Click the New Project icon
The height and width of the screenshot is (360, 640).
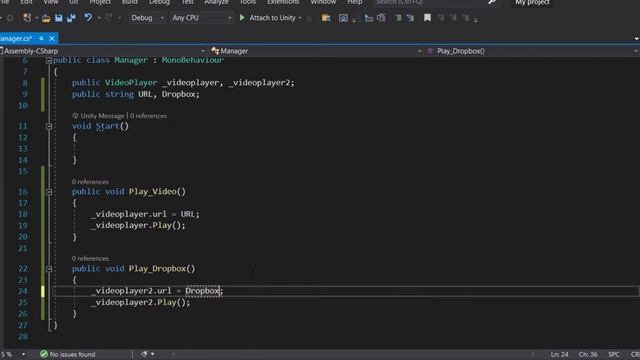coord(27,18)
